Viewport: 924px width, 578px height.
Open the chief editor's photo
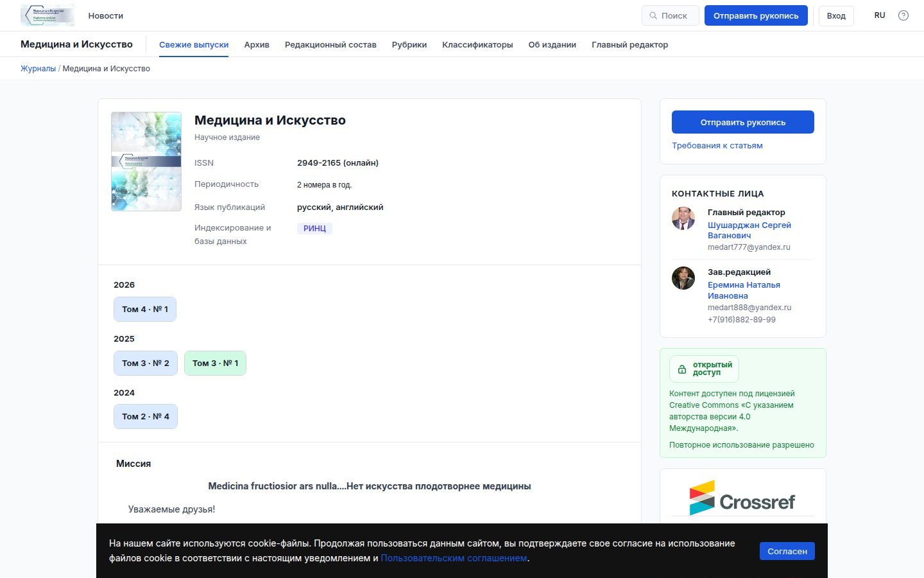click(683, 218)
